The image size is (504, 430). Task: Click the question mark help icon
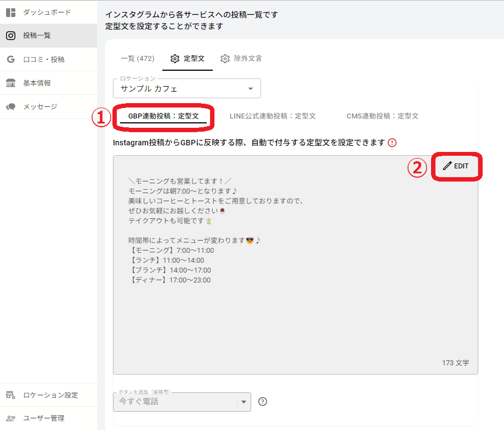263,401
